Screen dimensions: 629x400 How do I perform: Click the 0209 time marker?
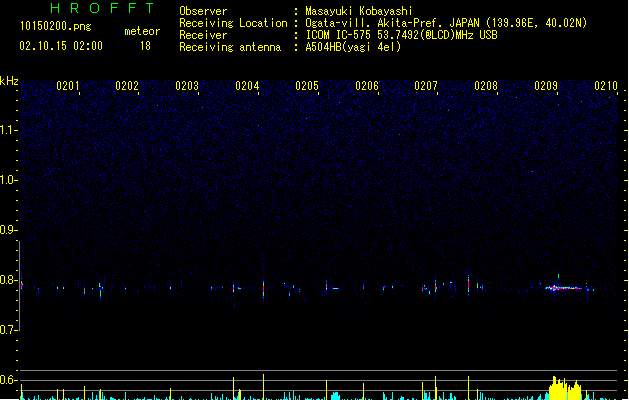[546, 86]
